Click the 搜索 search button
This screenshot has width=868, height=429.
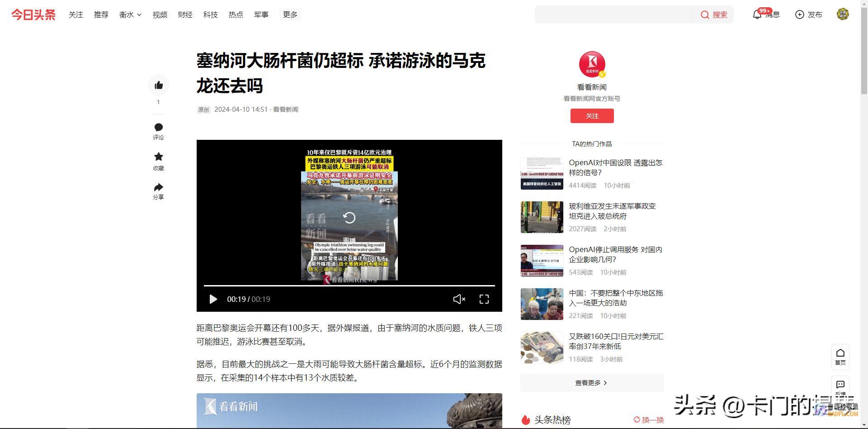[x=714, y=14]
